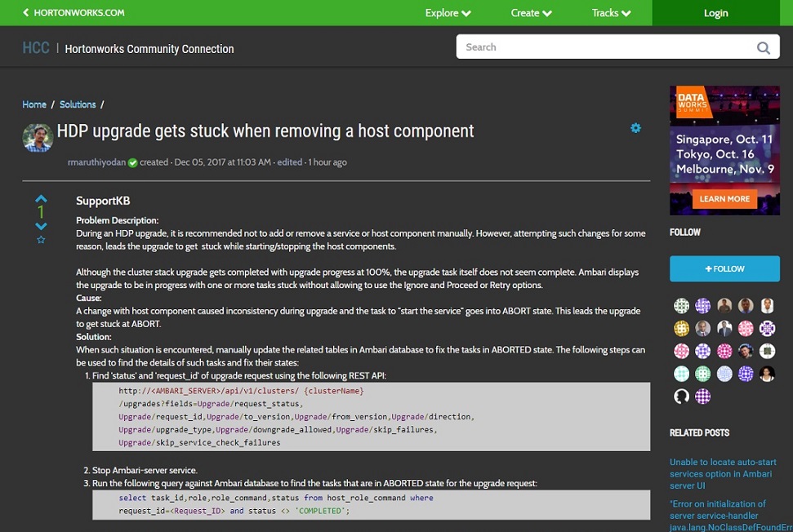Click the 'SupportKB' heading
Image resolution: width=793 pixels, height=532 pixels.
click(x=103, y=201)
